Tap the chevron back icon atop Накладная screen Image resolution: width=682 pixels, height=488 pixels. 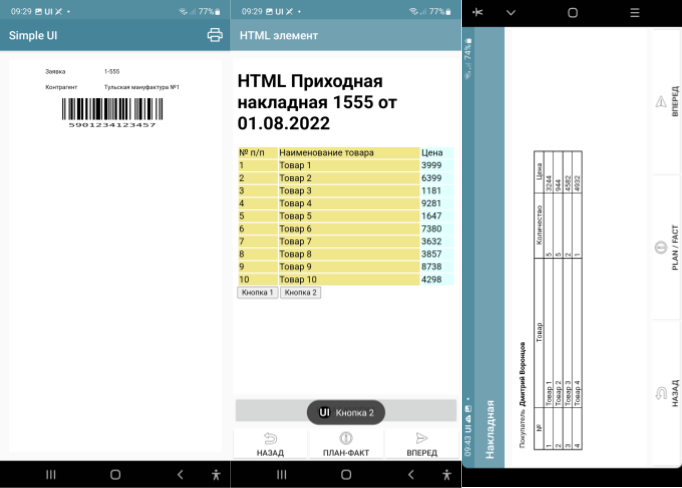pos(511,12)
